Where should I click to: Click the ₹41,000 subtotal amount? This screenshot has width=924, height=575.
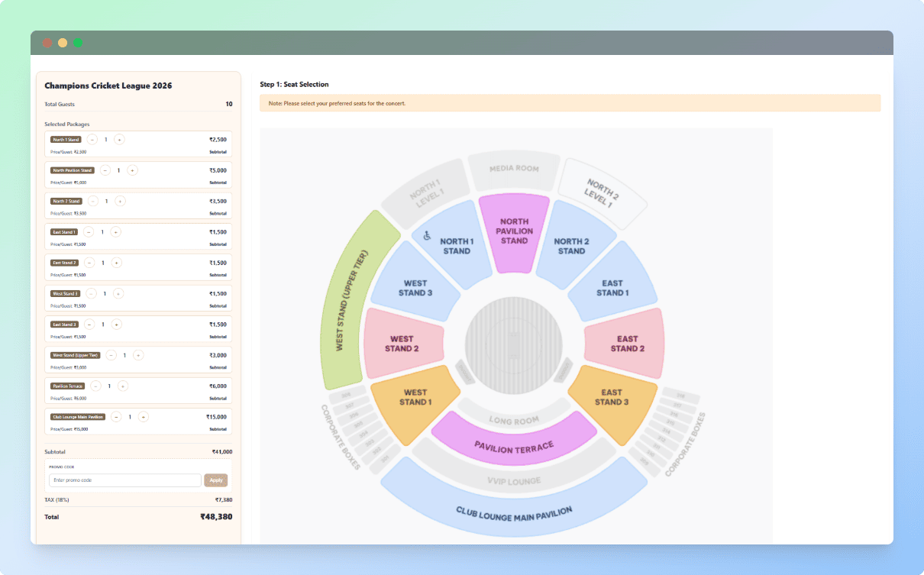[x=222, y=452]
